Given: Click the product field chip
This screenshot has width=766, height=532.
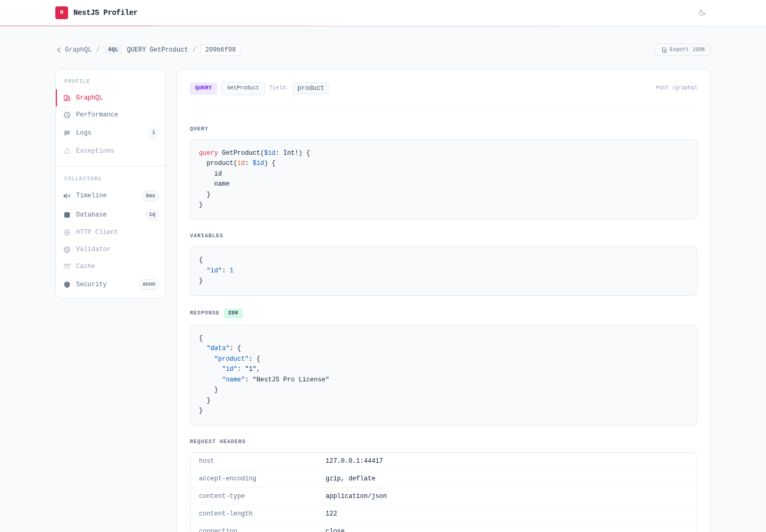Looking at the screenshot, I should 311,88.
